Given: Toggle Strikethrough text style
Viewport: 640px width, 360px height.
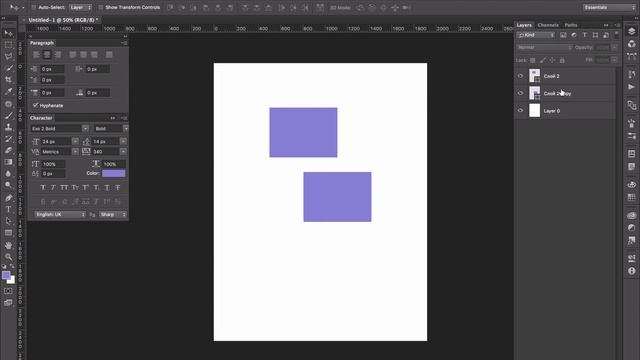Looking at the screenshot, I should tap(118, 188).
